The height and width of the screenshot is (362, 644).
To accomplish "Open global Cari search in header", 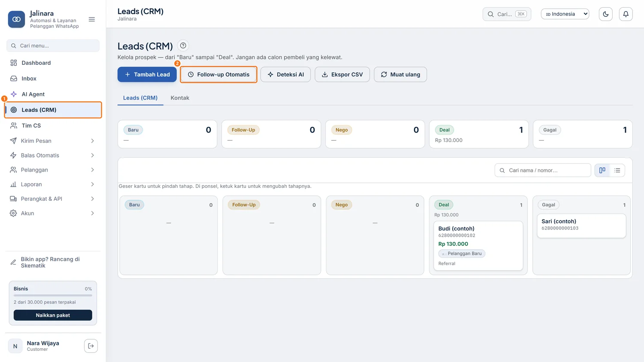I will pos(507,14).
